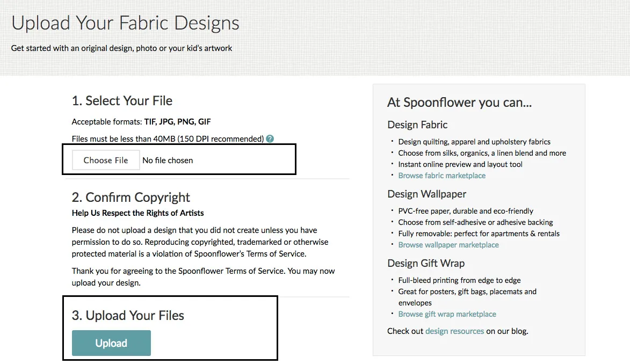Open the Browse fabric marketplace link
Viewport: 630px width, 364px height.
(441, 175)
